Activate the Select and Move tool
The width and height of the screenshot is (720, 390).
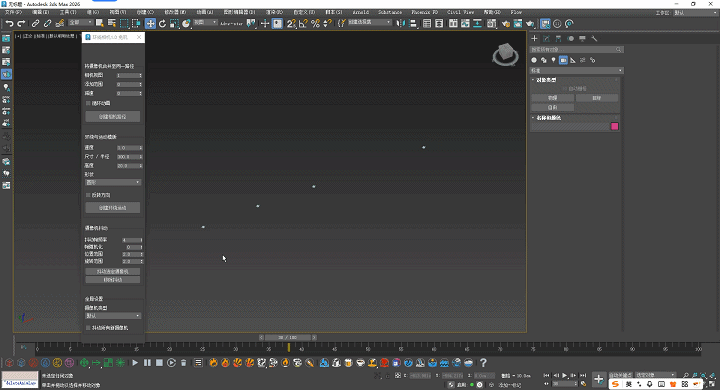click(150, 23)
